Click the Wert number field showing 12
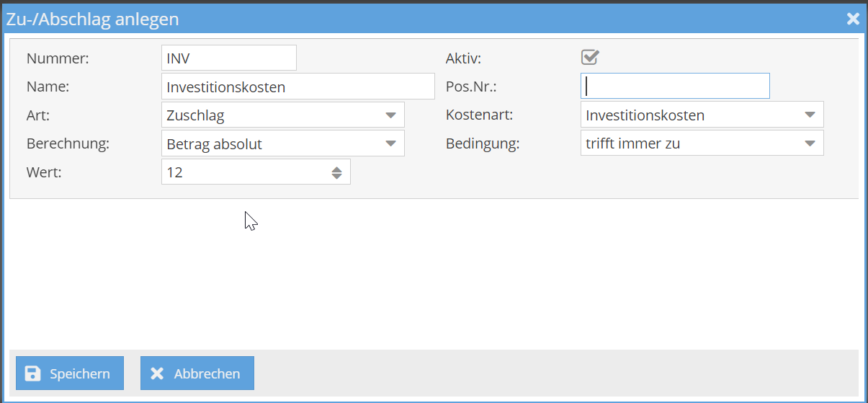 click(245, 172)
